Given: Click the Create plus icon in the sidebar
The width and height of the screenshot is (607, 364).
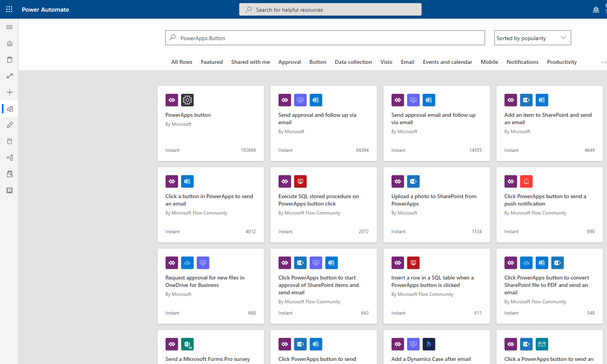Looking at the screenshot, I should pyautogui.click(x=9, y=92).
